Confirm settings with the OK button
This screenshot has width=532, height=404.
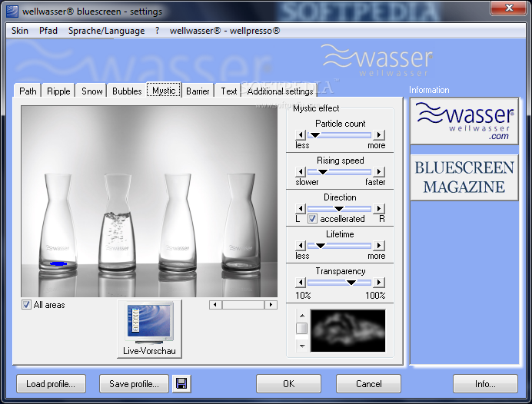click(288, 384)
